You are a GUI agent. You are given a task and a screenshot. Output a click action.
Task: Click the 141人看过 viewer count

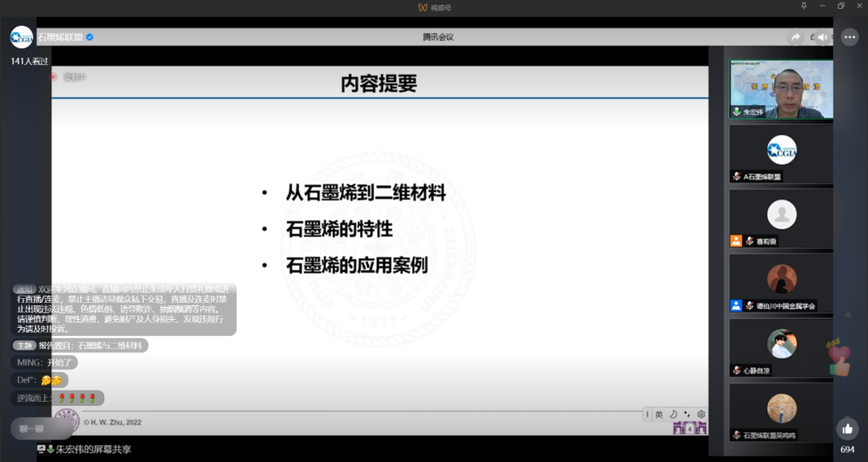click(x=30, y=61)
